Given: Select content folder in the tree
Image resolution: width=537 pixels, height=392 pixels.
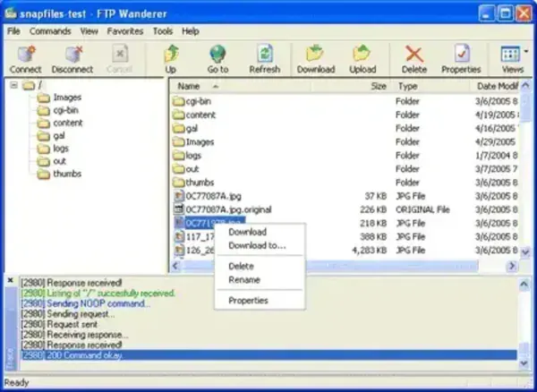Looking at the screenshot, I should coord(60,123).
